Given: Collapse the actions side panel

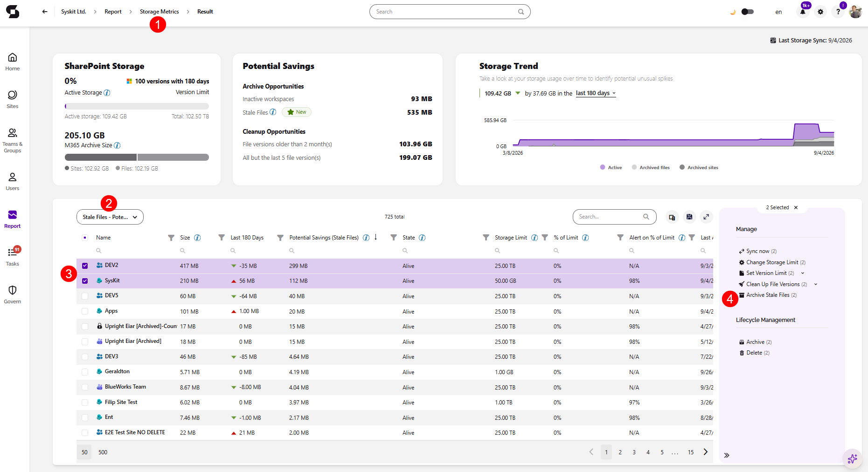Looking at the screenshot, I should coord(727,455).
